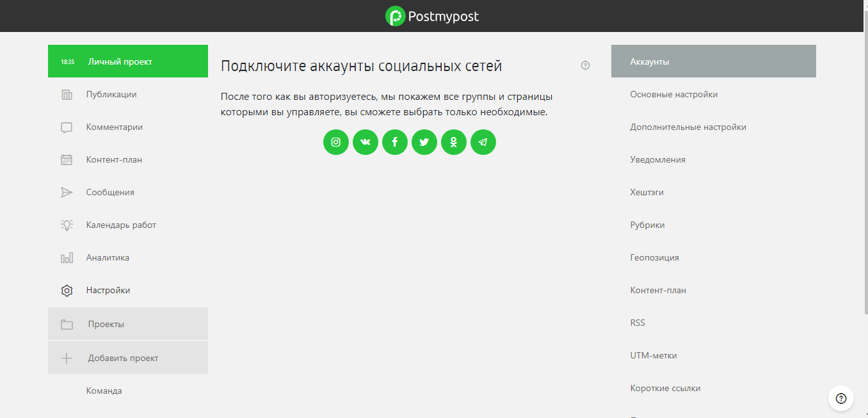Click Добавить проект button
The width and height of the screenshot is (868, 418).
click(x=123, y=358)
